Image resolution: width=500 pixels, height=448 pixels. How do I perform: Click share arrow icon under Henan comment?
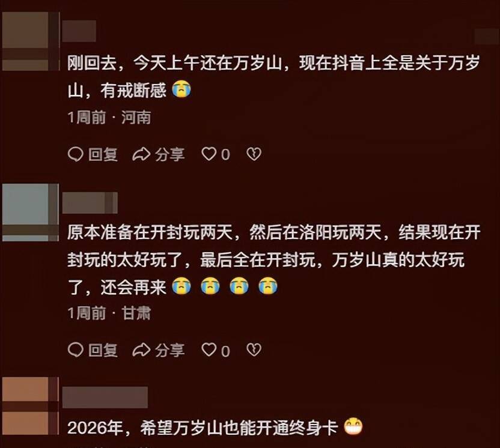pyautogui.click(x=141, y=154)
